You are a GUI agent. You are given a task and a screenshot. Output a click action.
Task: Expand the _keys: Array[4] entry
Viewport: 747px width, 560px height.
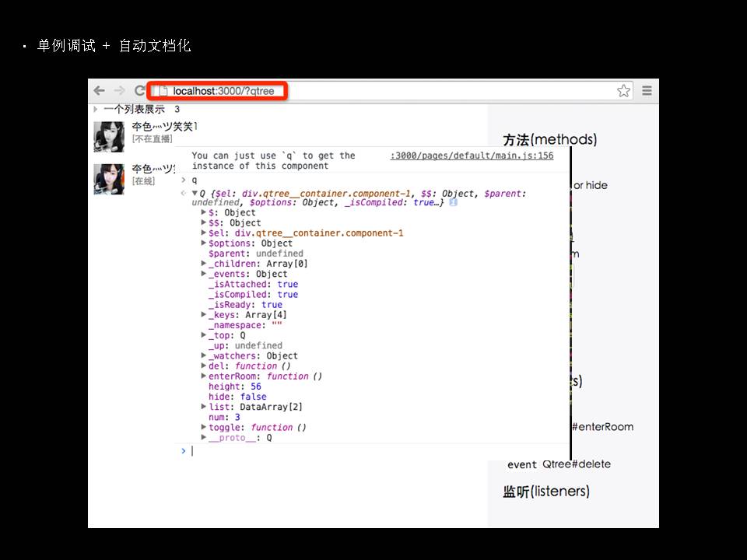click(x=204, y=315)
